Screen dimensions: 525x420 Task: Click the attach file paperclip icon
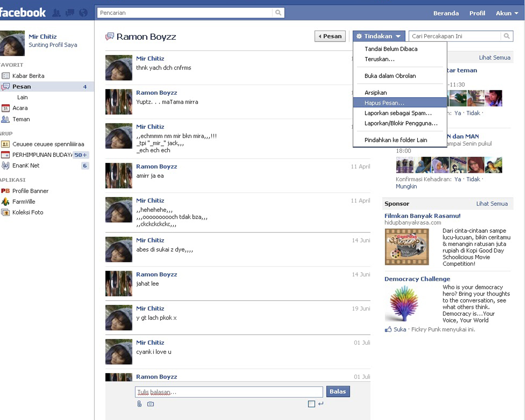(x=139, y=404)
